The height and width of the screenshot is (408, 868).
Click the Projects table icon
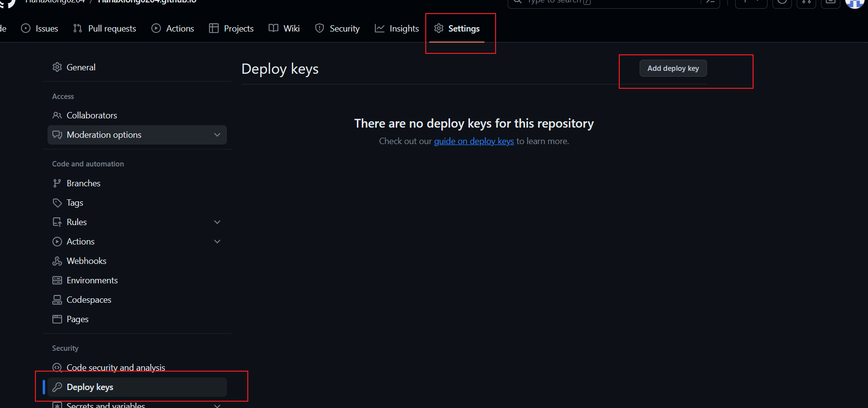click(214, 29)
